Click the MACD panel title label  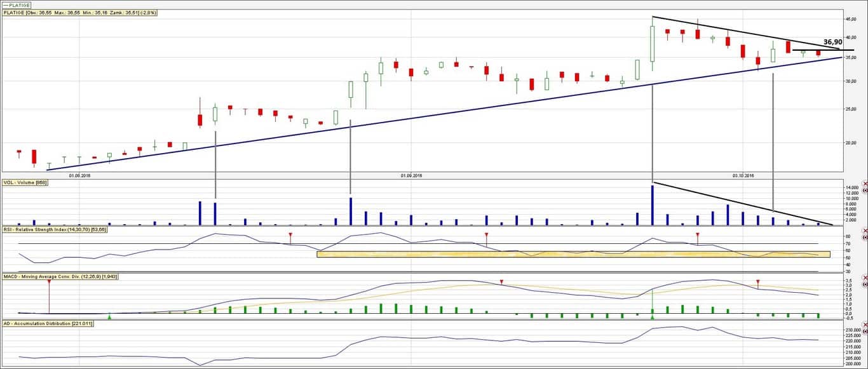(x=60, y=277)
